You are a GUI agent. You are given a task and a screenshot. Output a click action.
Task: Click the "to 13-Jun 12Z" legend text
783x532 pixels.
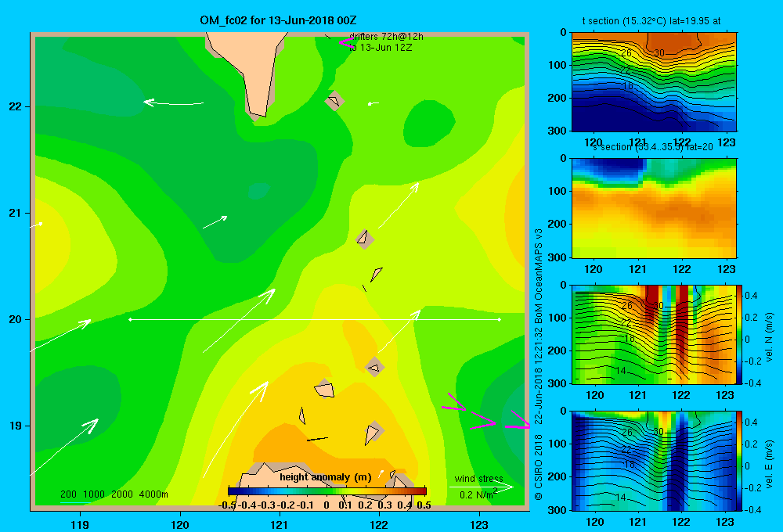pos(381,48)
